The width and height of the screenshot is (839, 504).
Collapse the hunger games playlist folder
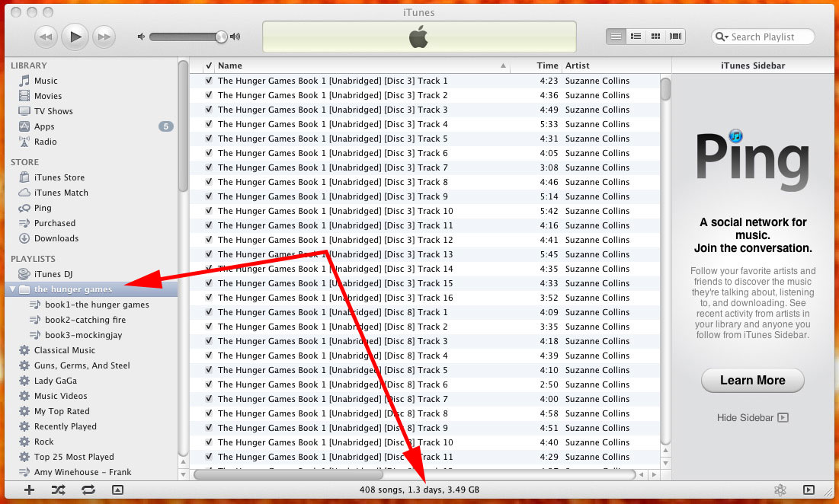(x=13, y=289)
